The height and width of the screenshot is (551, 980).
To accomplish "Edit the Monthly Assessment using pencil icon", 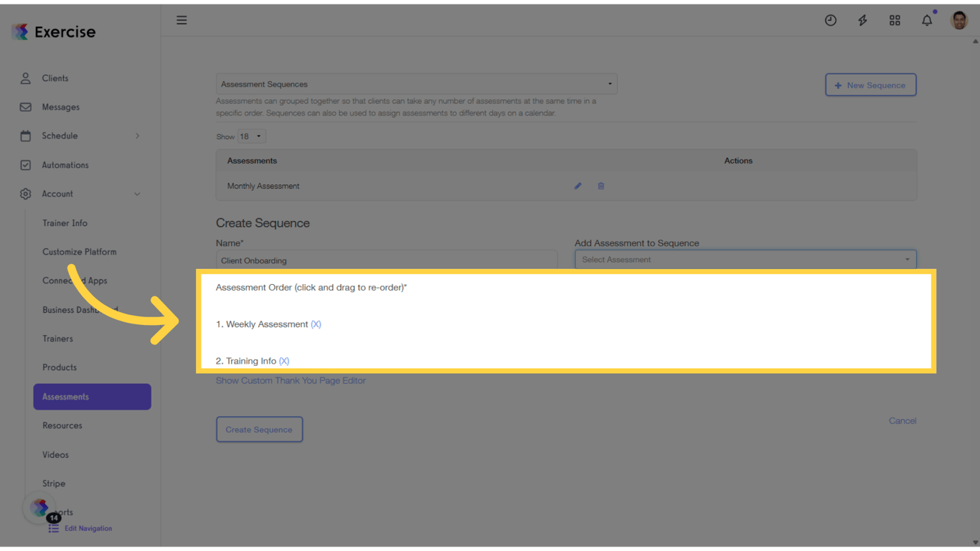I will tap(578, 186).
